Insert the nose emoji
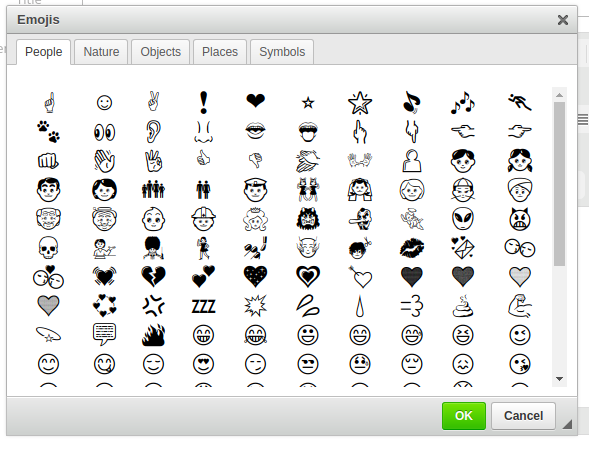This screenshot has width=589, height=449. [x=203, y=132]
